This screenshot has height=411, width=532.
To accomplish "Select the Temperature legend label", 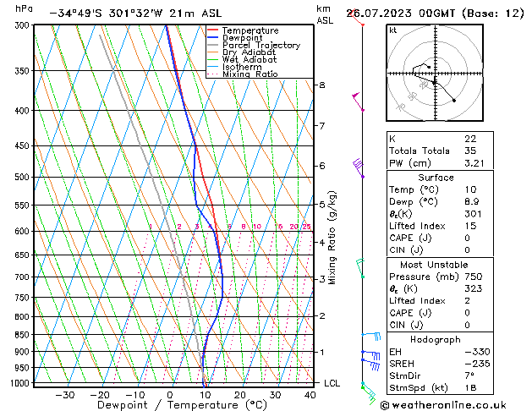I will tap(250, 30).
